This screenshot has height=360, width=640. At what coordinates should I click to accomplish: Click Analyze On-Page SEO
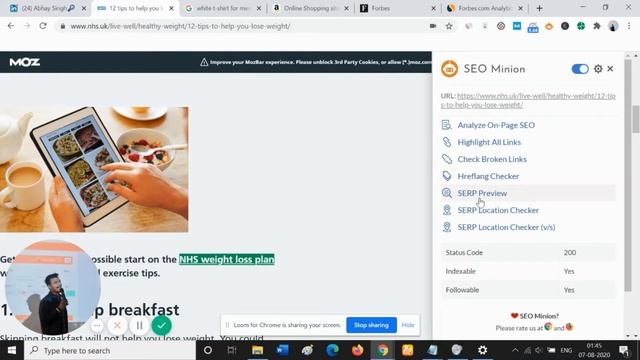(x=496, y=125)
